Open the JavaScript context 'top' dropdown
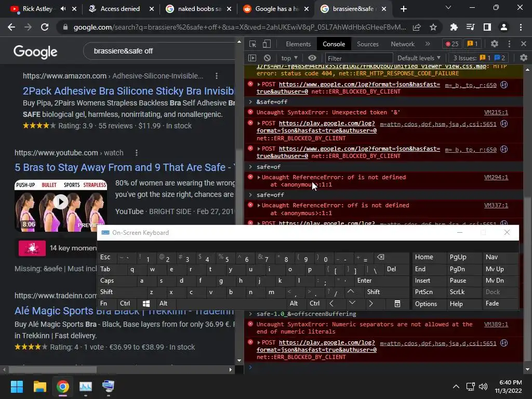This screenshot has height=399, width=532. click(x=289, y=58)
